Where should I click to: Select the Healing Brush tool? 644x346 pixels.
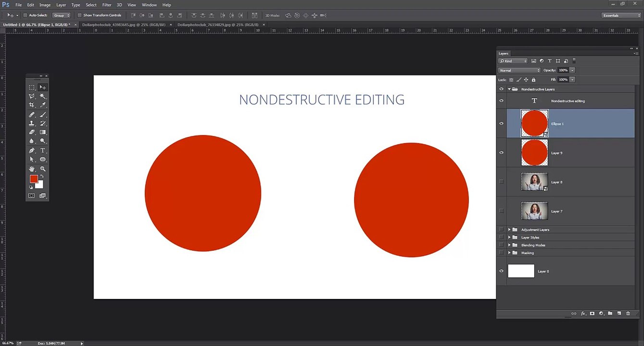click(x=32, y=114)
